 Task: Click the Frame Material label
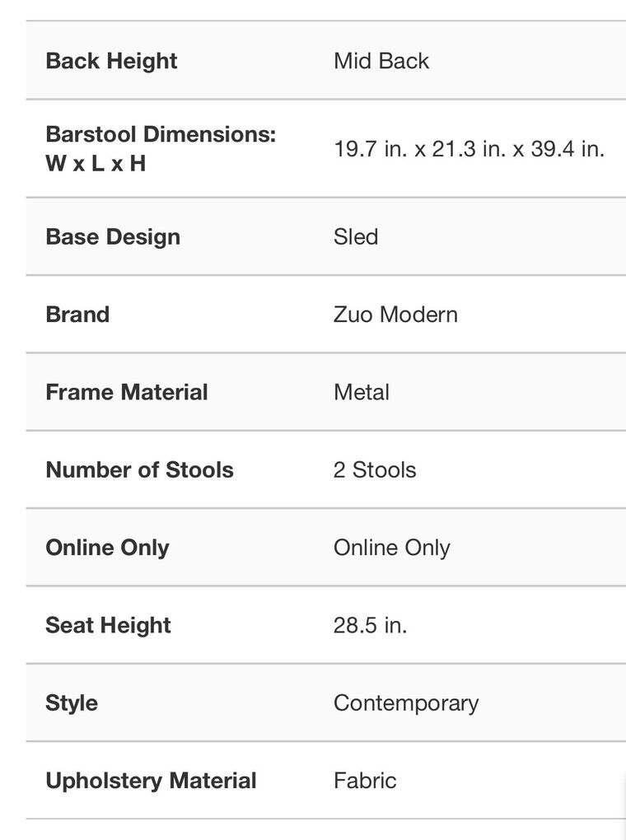tap(127, 392)
